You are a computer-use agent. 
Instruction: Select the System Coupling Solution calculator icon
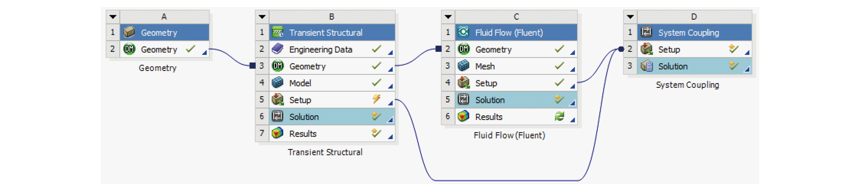click(x=647, y=66)
